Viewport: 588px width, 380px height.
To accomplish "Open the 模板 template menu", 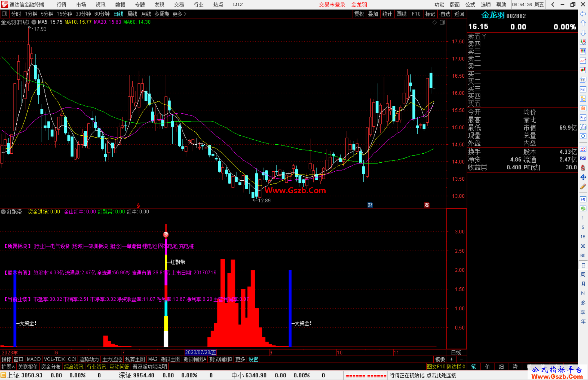I will [440, 359].
